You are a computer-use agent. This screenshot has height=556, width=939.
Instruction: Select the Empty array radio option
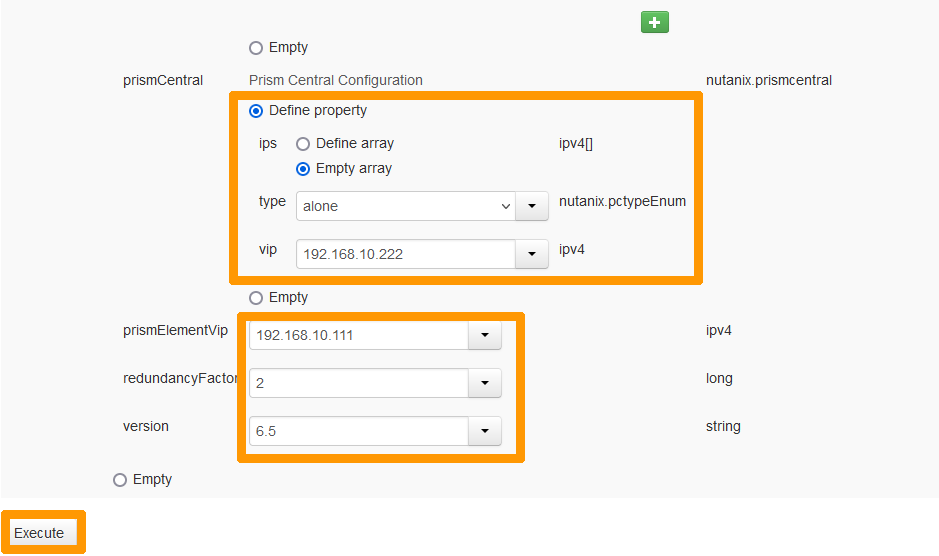click(x=303, y=169)
